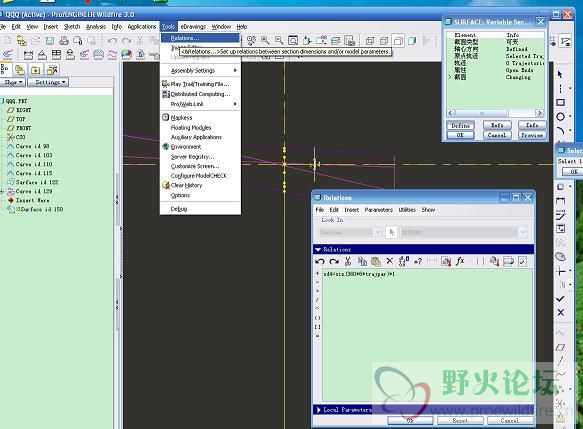Click Copy icon in Relations dialog
Screen dimensions: 583x429
(x=362, y=261)
